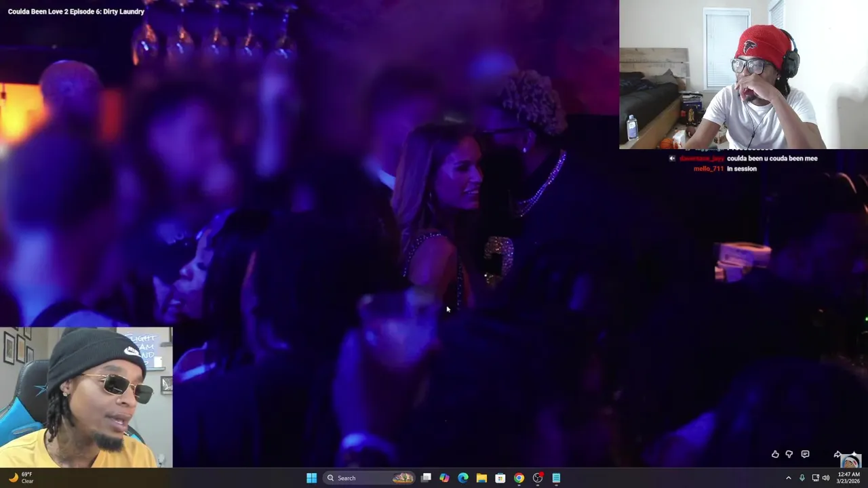Click the top-right webcam overlay
The image size is (868, 488).
(743, 75)
